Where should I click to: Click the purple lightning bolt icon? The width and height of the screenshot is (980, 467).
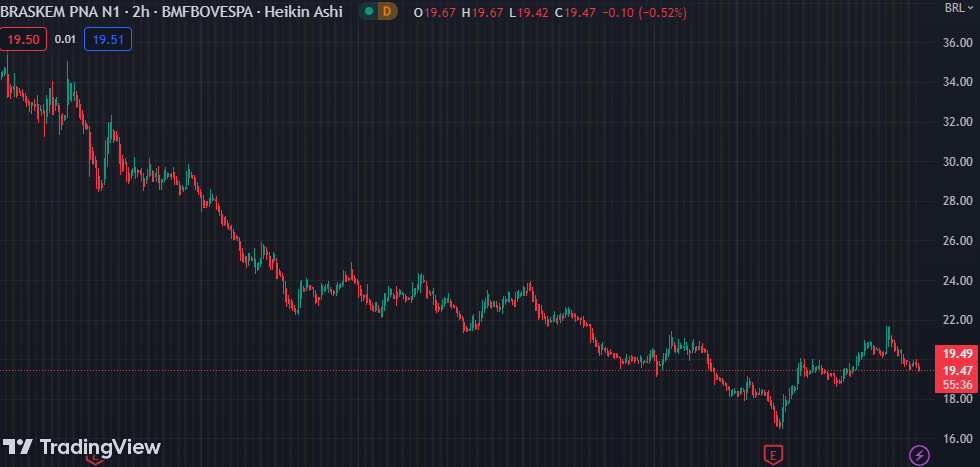[x=919, y=455]
